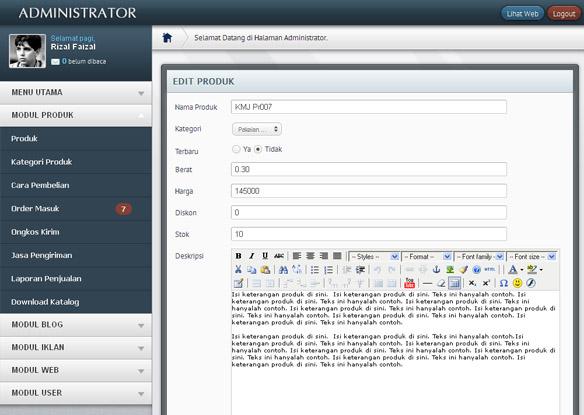Open the Styles dropdown
The image size is (584, 415).
point(374,256)
